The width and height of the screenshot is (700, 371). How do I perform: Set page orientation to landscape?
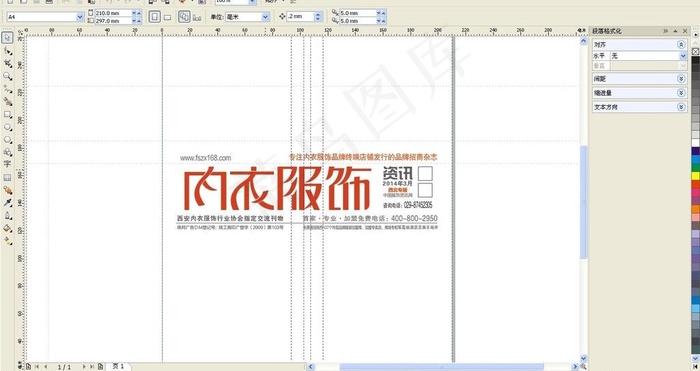167,17
